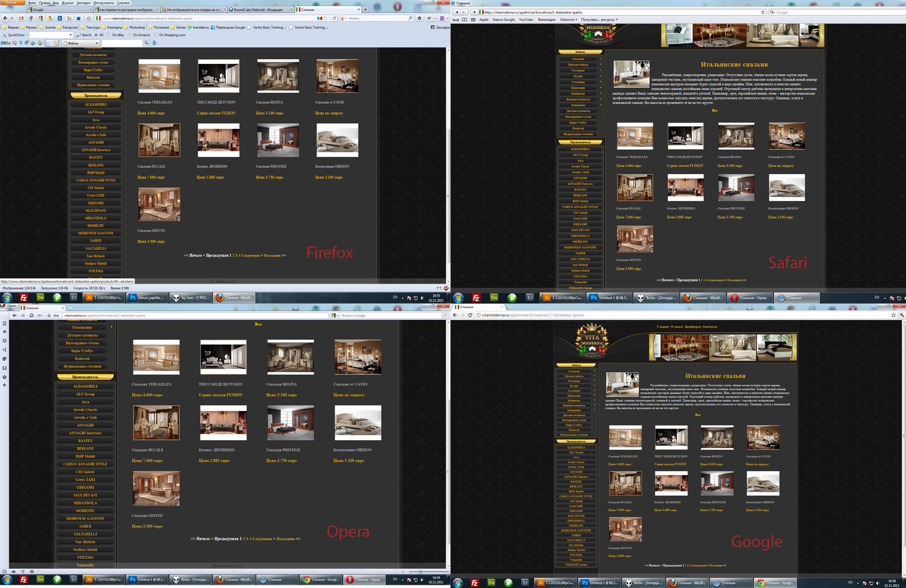The image size is (906, 588).
Task: Click the Firefox back arrow button
Action: click(6, 18)
